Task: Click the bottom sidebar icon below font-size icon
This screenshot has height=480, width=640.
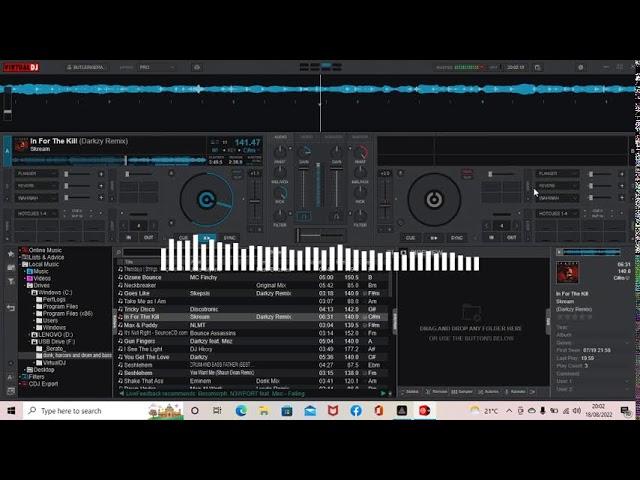Action: pos(11,391)
